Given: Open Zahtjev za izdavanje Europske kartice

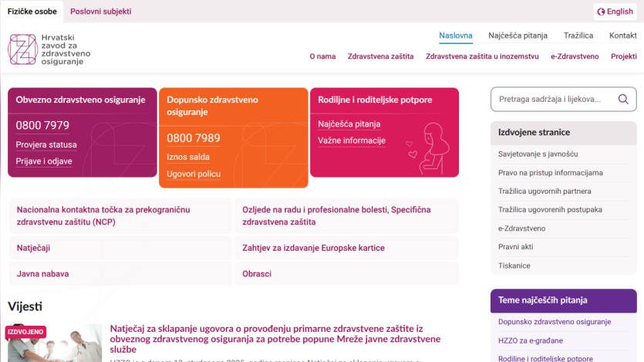Looking at the screenshot, I should coord(346,248).
